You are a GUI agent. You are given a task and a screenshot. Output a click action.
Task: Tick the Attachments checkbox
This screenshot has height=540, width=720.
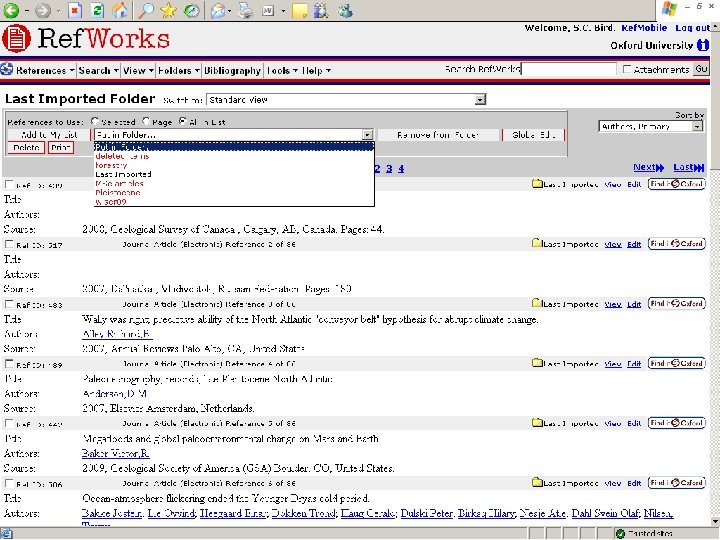pos(627,69)
